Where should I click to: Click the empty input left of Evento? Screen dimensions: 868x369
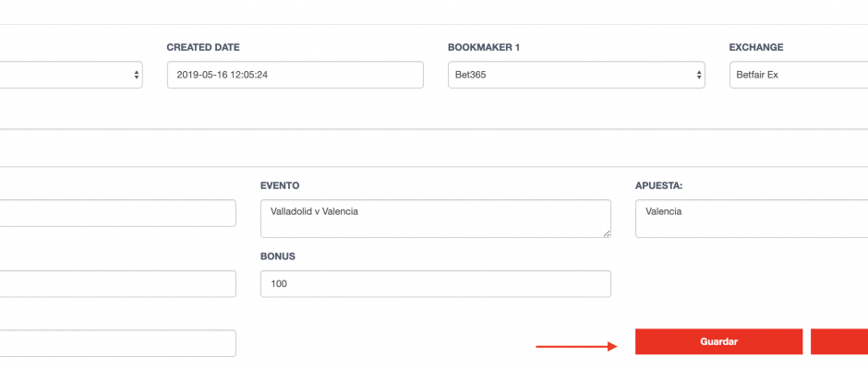coord(118,213)
